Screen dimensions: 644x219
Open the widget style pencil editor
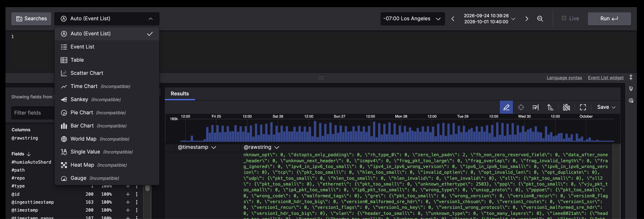tap(506, 107)
